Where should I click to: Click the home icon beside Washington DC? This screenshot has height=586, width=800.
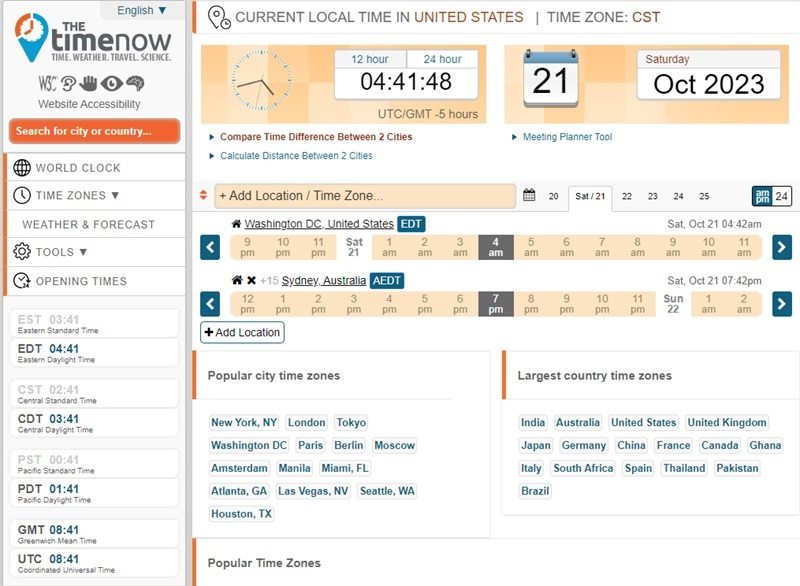click(x=236, y=223)
